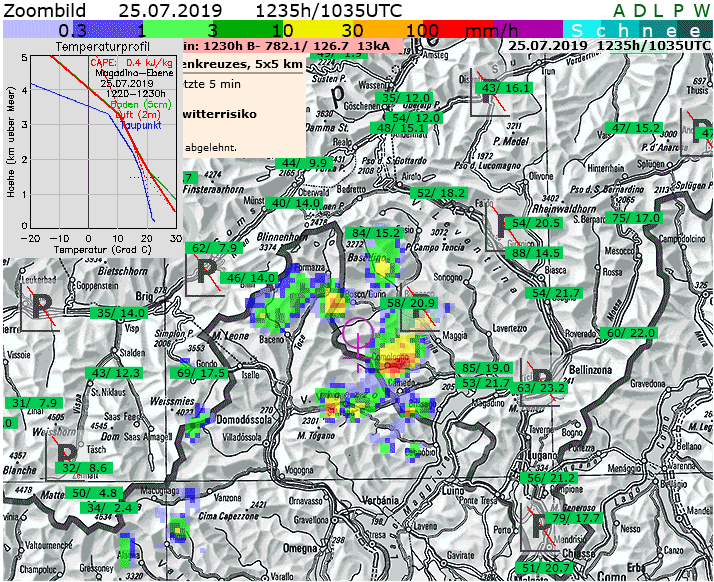Select station label '84/ 15.2'
This screenshot has height=582, width=714.
click(x=374, y=233)
